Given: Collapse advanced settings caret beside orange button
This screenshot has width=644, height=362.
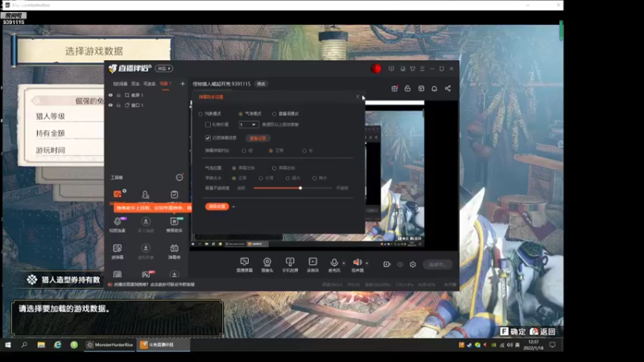Looking at the screenshot, I should [233, 207].
